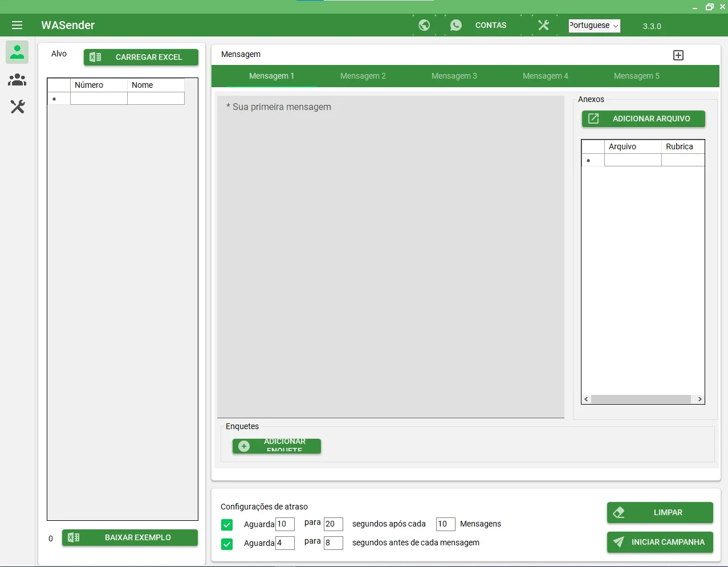Click the first message text area
The height and width of the screenshot is (567, 728).
pyautogui.click(x=391, y=256)
